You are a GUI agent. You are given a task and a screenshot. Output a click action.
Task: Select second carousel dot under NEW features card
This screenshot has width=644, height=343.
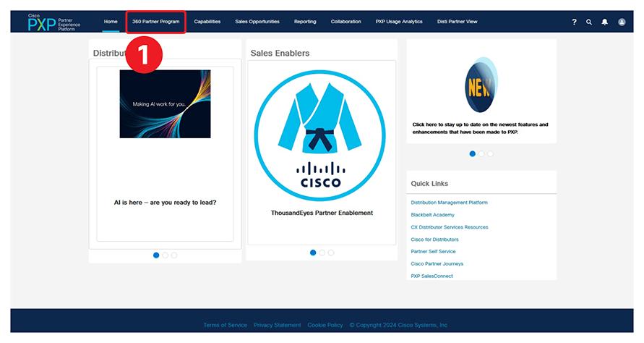click(x=481, y=154)
